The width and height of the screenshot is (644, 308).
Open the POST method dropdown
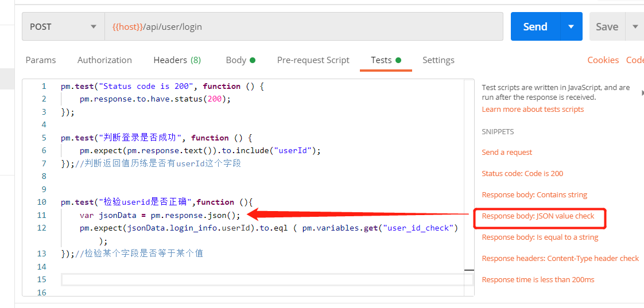coord(63,27)
